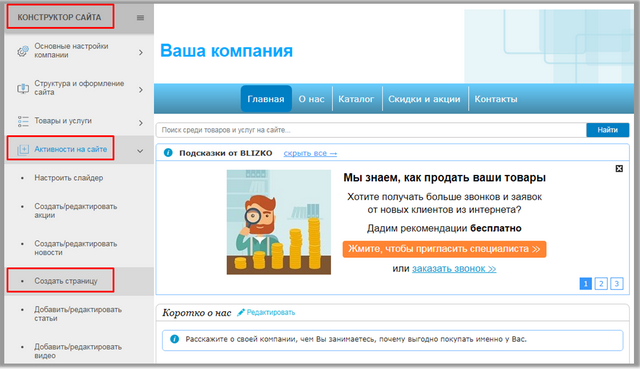Go to banner slide 2
The height and width of the screenshot is (369, 640).
(601, 283)
